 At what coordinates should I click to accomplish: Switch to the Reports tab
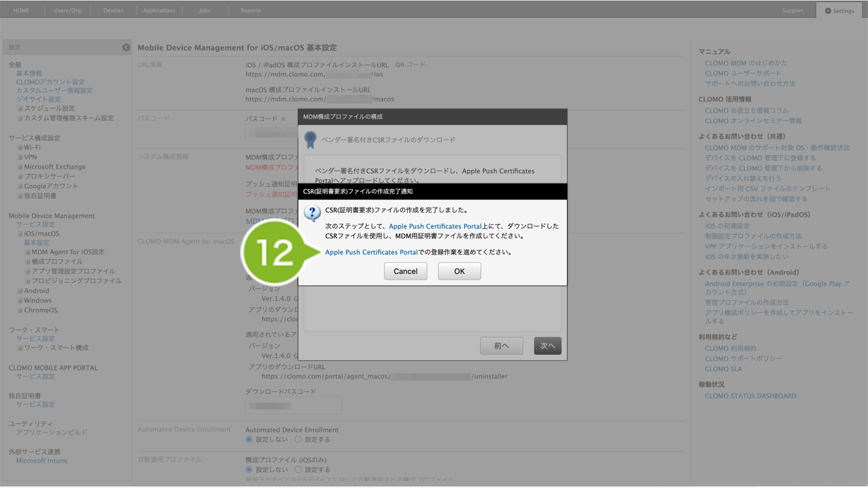[250, 10]
